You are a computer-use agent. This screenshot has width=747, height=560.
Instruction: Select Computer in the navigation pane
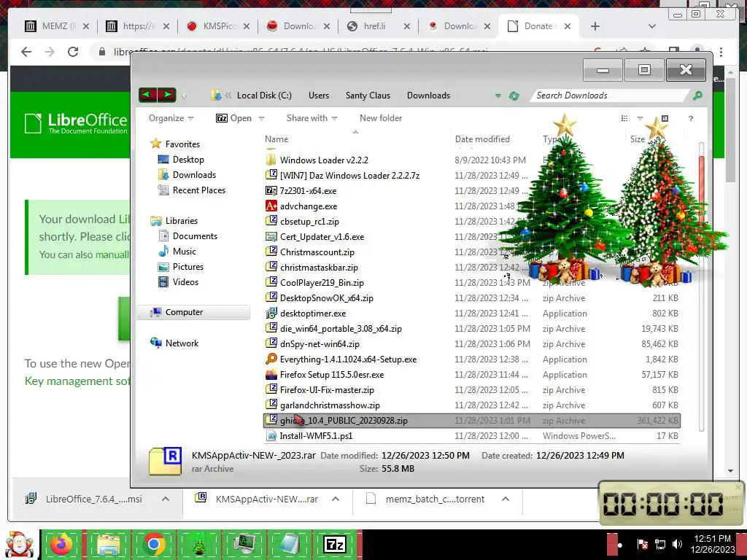click(x=194, y=312)
